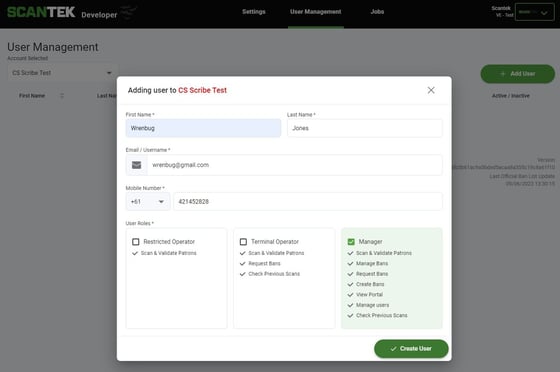
Task: Click Scan & Validate Patrons under Restricted Operator
Action: [x=169, y=253]
